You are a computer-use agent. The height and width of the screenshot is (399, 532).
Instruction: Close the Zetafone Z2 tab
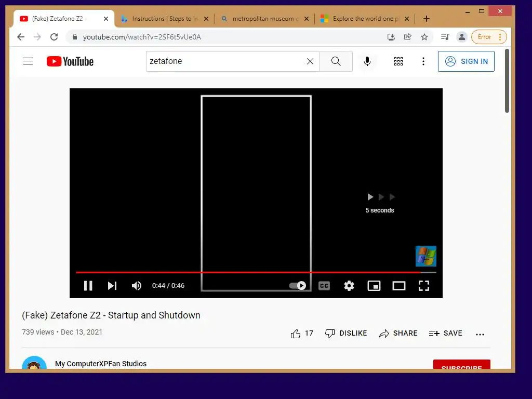tap(106, 19)
